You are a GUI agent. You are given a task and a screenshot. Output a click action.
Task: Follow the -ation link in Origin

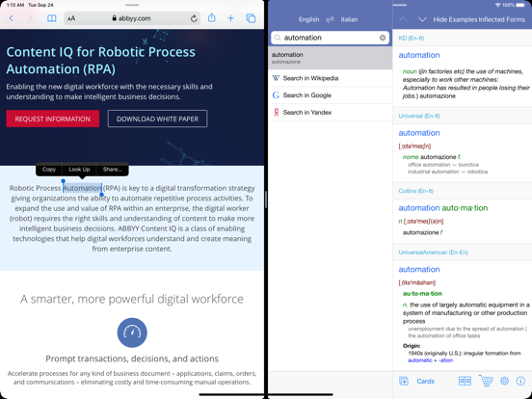pos(445,360)
